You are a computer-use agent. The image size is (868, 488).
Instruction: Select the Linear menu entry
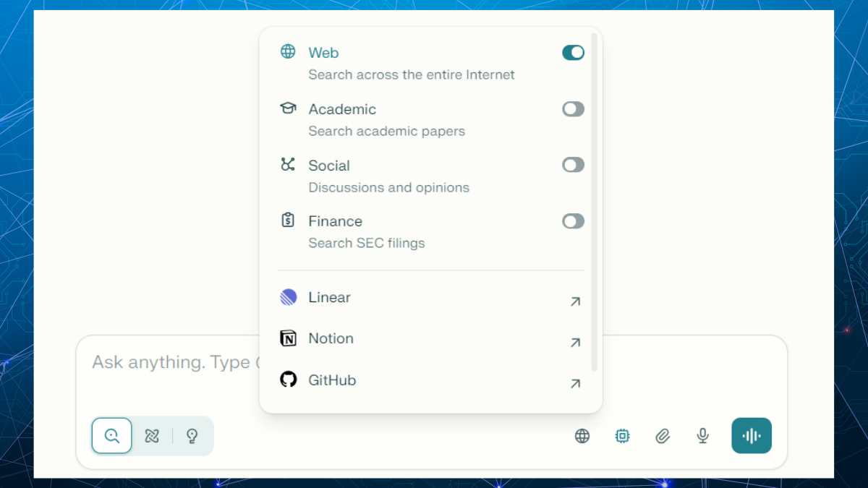tap(330, 298)
